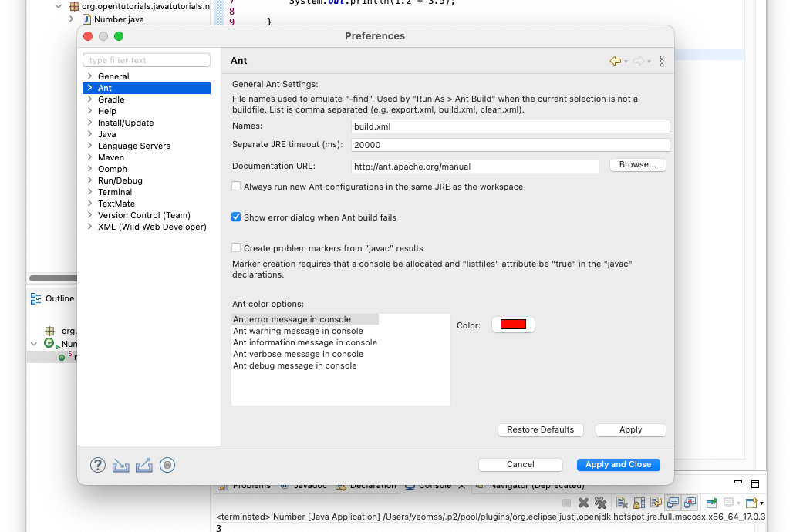Click the Restore Defaults button
This screenshot has width=793, height=532.
tap(541, 430)
